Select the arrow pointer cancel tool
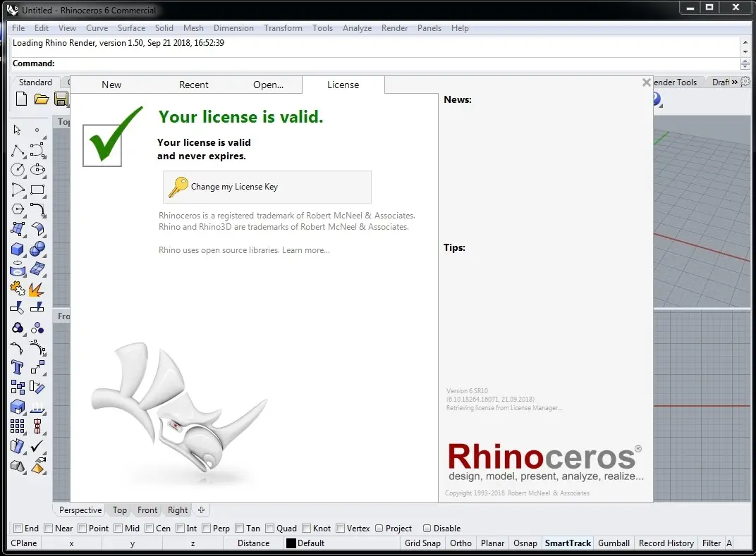The image size is (756, 556). tap(18, 130)
